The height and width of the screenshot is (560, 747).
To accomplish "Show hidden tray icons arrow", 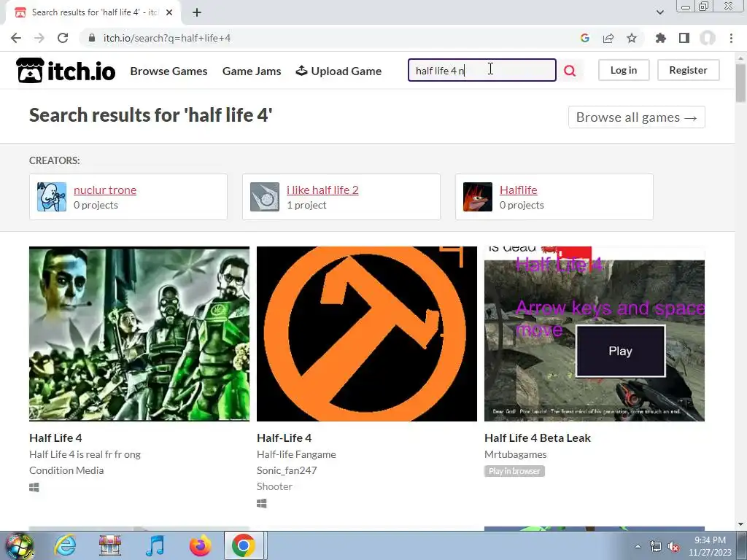I will [638, 547].
